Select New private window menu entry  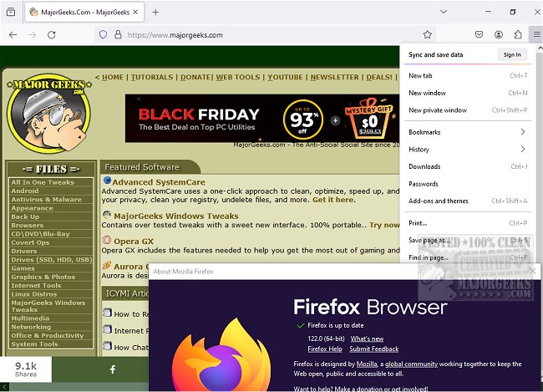click(437, 109)
